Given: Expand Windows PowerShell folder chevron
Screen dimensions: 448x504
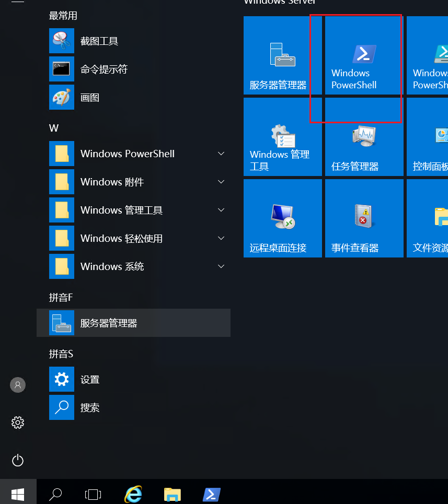Looking at the screenshot, I should [x=221, y=154].
